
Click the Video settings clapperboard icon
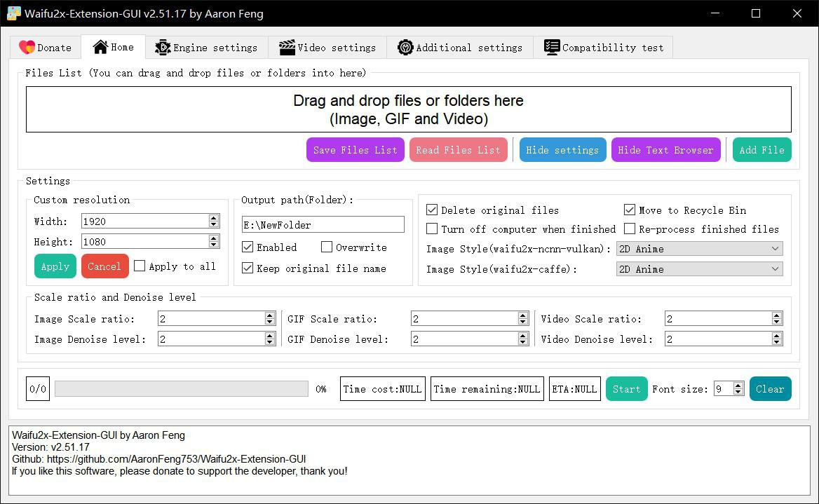[287, 48]
